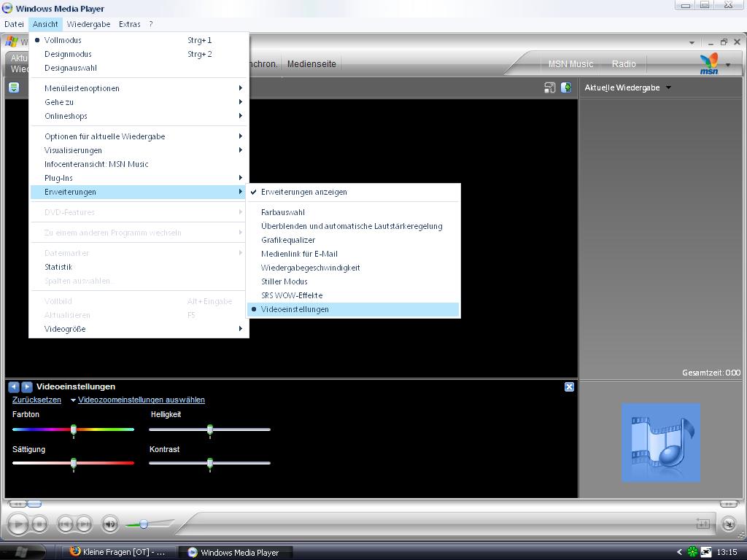Click the volume slider
Image resolution: width=747 pixels, height=560 pixels.
(149, 524)
